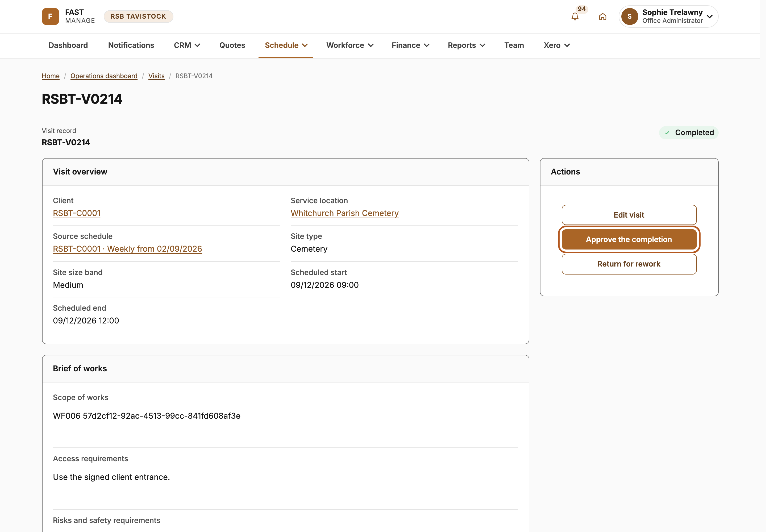The height and width of the screenshot is (532, 766).
Task: Select the scope of works text WF006
Action: (x=147, y=416)
